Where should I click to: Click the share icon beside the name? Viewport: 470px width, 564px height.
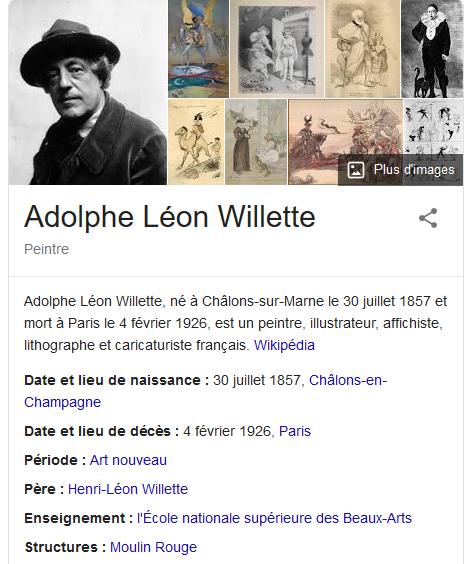pos(428,218)
